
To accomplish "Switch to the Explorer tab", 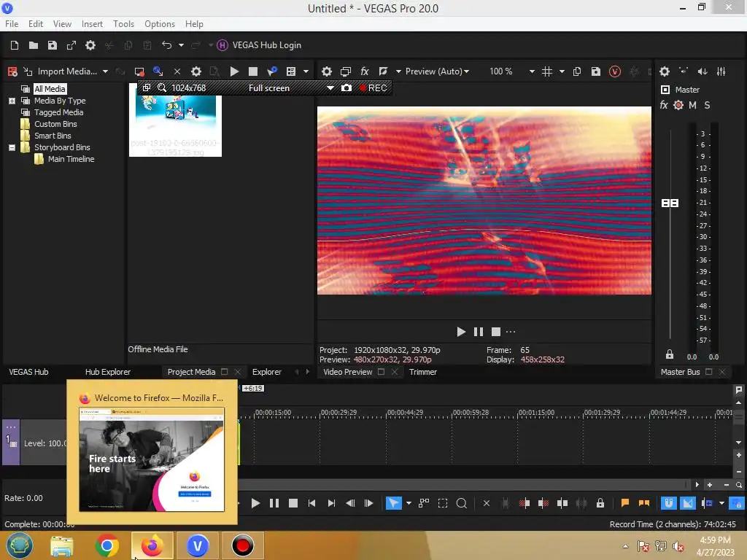I will pyautogui.click(x=267, y=372).
